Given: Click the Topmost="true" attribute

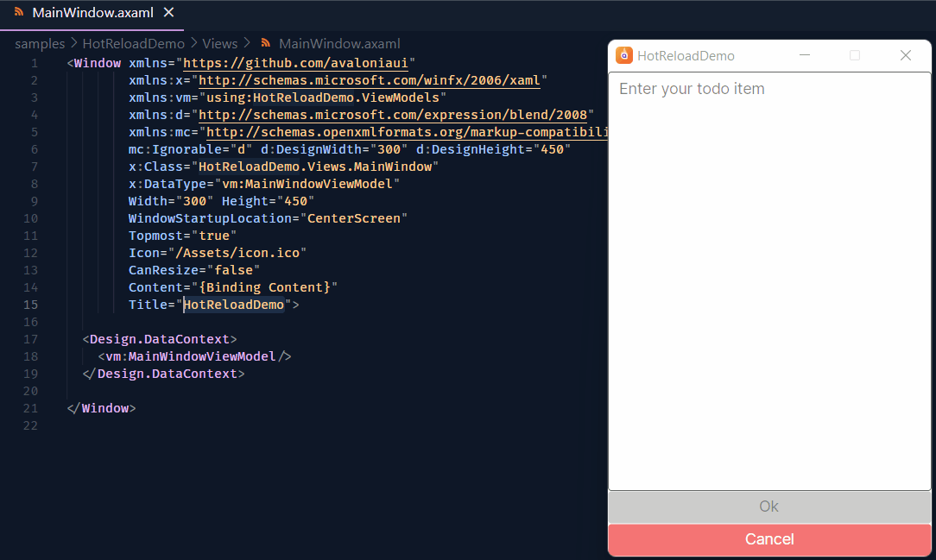Looking at the screenshot, I should click(x=183, y=236).
